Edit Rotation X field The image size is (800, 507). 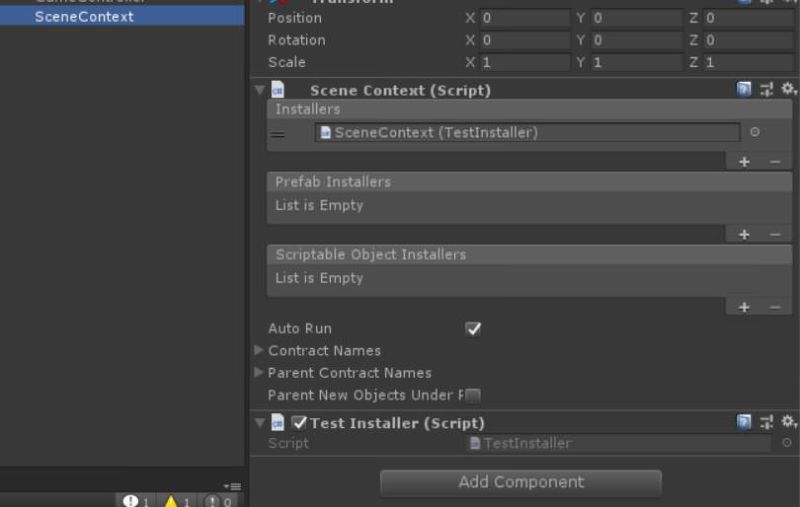tap(524, 40)
